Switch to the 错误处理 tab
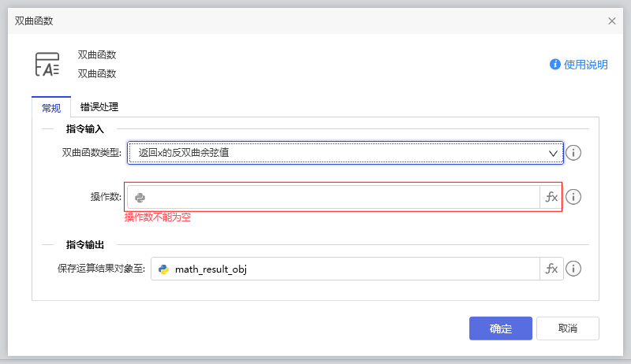631x364 pixels. (x=99, y=107)
